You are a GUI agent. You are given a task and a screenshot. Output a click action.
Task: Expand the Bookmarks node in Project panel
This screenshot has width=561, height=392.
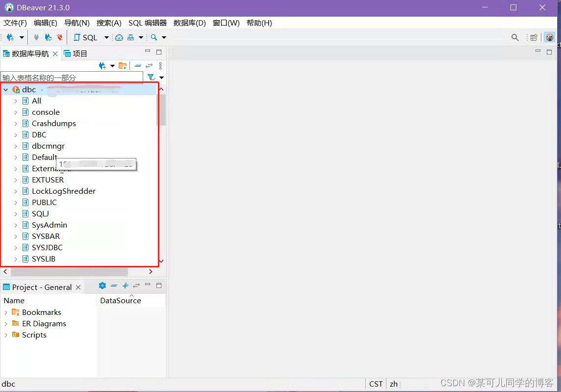click(6, 312)
